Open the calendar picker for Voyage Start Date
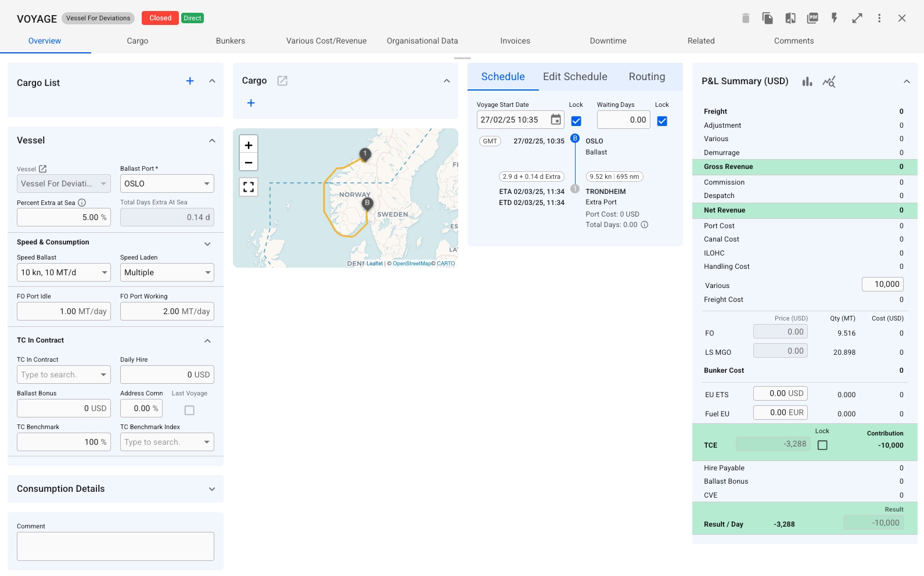This screenshot has width=924, height=576. click(556, 120)
